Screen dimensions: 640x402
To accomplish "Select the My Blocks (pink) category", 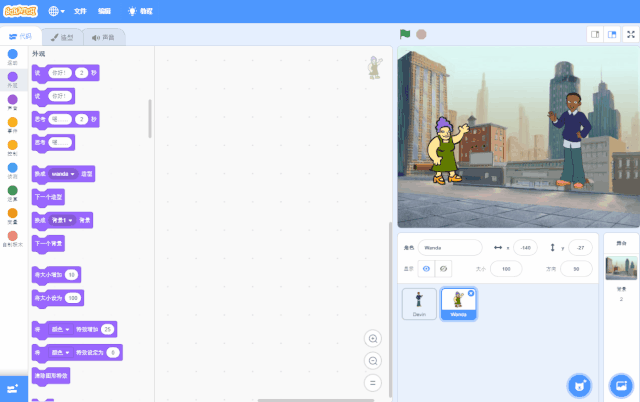I will 13,239.
